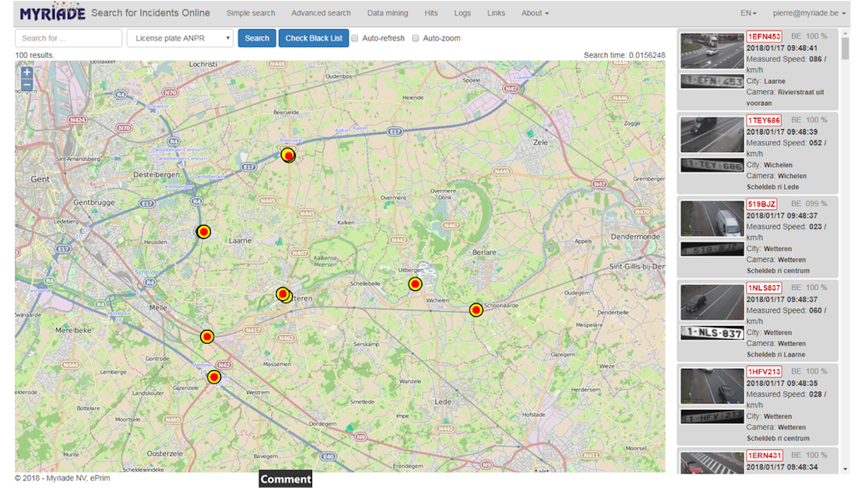Select the map marker at Schoonaarde
The width and height of the screenshot is (868, 488).
click(476, 310)
